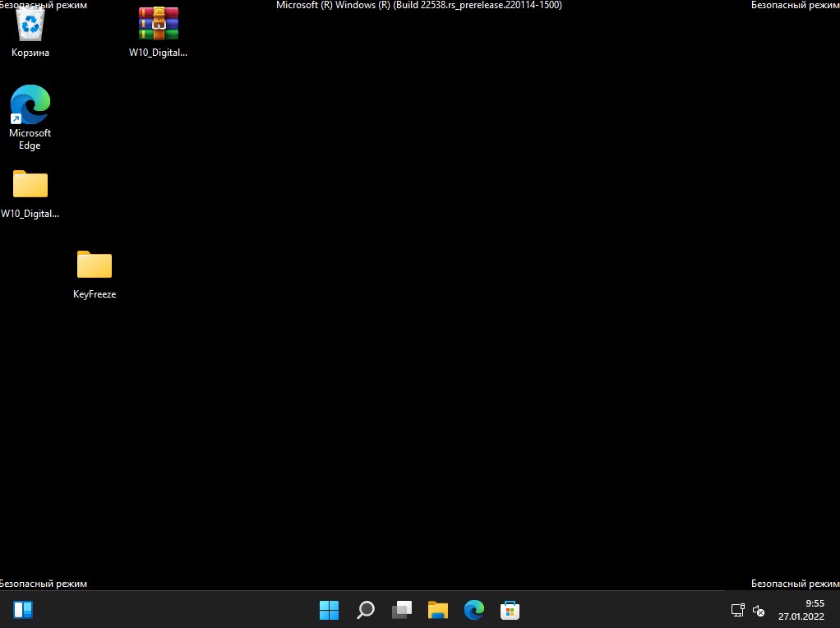Launch File Explorer from the taskbar
840x628 pixels.
(438, 610)
